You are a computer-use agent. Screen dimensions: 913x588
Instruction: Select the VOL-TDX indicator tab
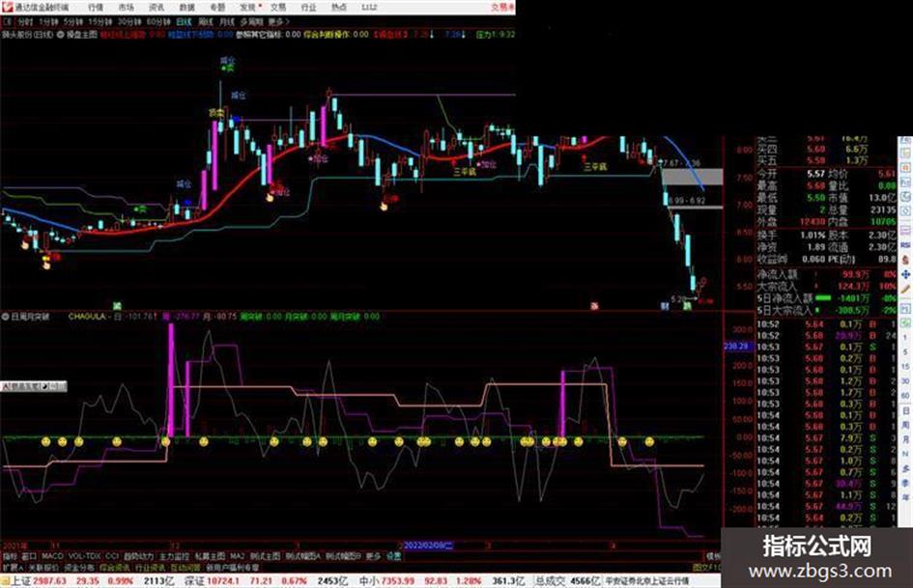[x=84, y=556]
